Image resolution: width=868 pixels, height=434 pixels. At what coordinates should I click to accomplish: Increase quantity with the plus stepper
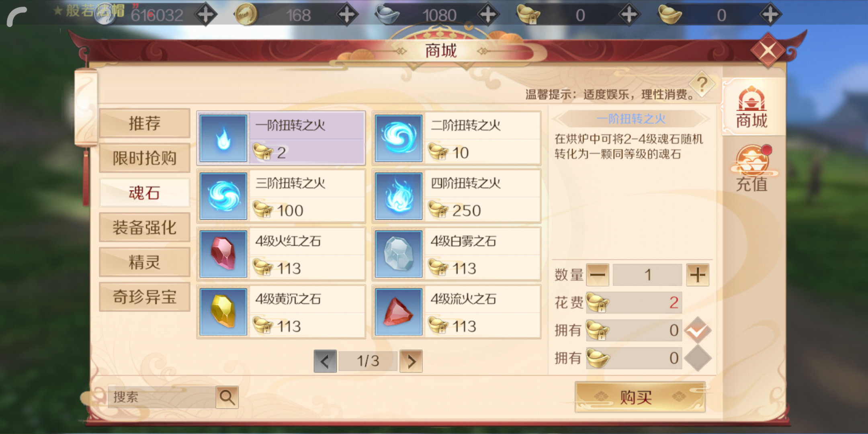[x=698, y=275]
